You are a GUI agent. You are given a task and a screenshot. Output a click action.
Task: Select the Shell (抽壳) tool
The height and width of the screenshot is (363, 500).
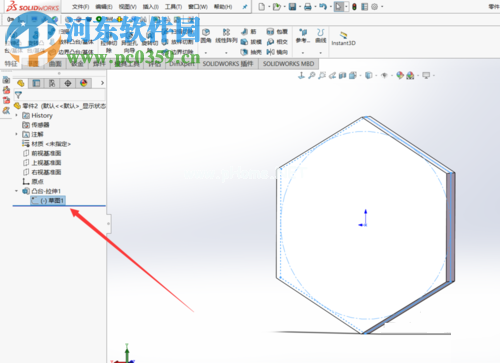tap(251, 52)
